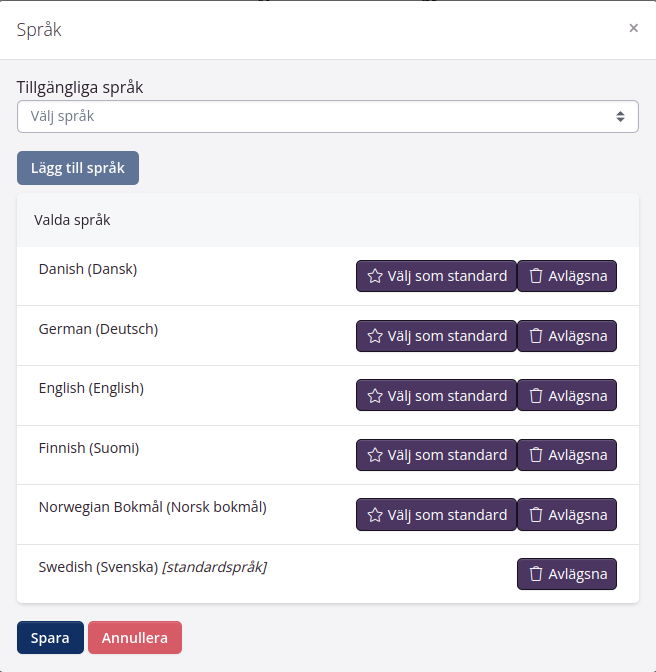The image size is (656, 672).
Task: Click the star icon for Norwegian Bokmål
Action: (x=375, y=515)
